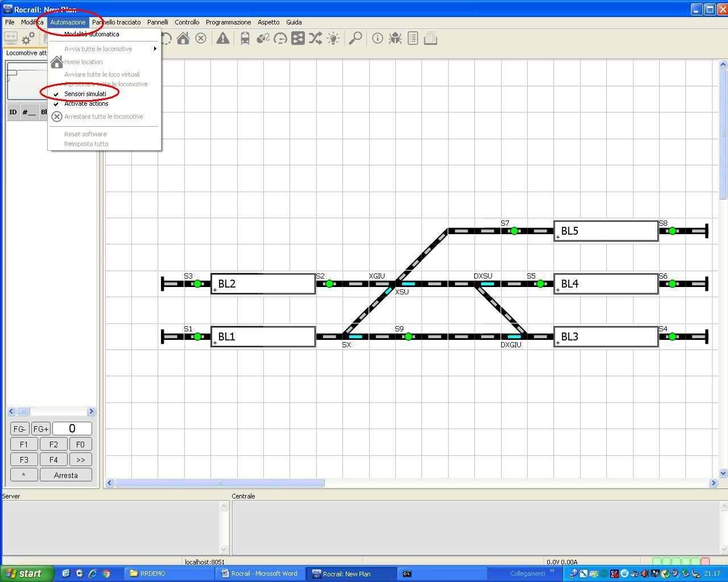Click the light bulb toolbar icon

333,38
